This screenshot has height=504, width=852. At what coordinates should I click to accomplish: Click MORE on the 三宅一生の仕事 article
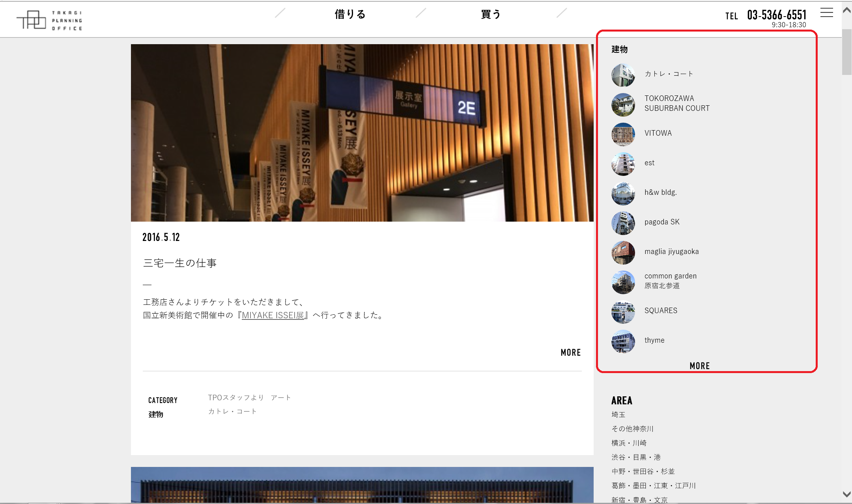click(571, 352)
